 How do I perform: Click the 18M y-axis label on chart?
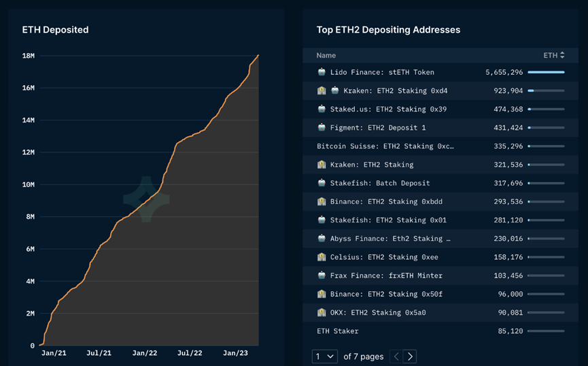pos(28,56)
